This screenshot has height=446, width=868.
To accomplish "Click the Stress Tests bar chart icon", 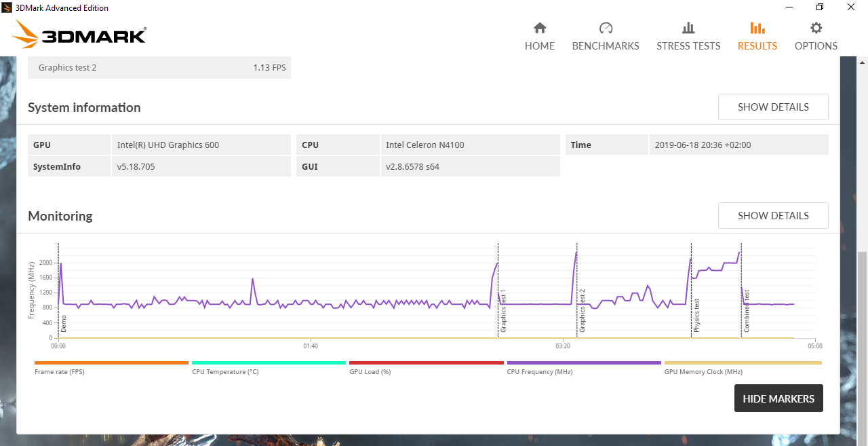I will coord(688,28).
